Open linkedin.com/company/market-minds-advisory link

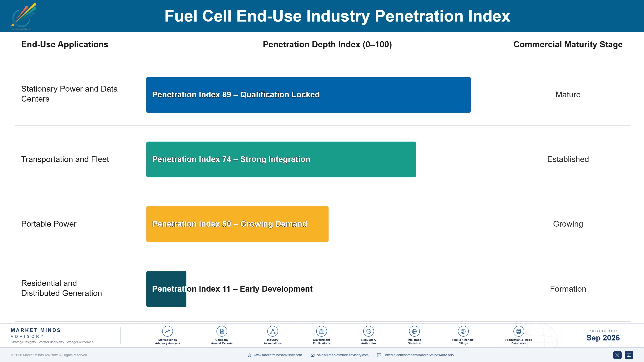pyautogui.click(x=419, y=355)
